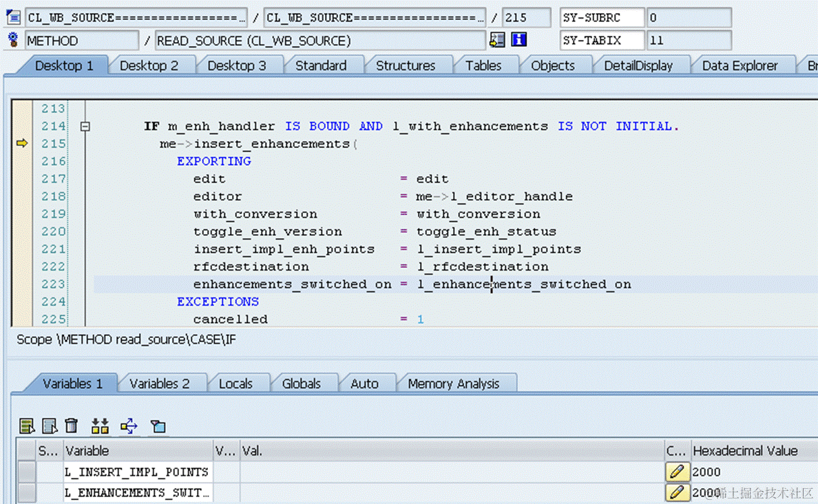The width and height of the screenshot is (818, 504).
Task: Click the gear icon beside the METHOD field
Action: click(x=13, y=40)
